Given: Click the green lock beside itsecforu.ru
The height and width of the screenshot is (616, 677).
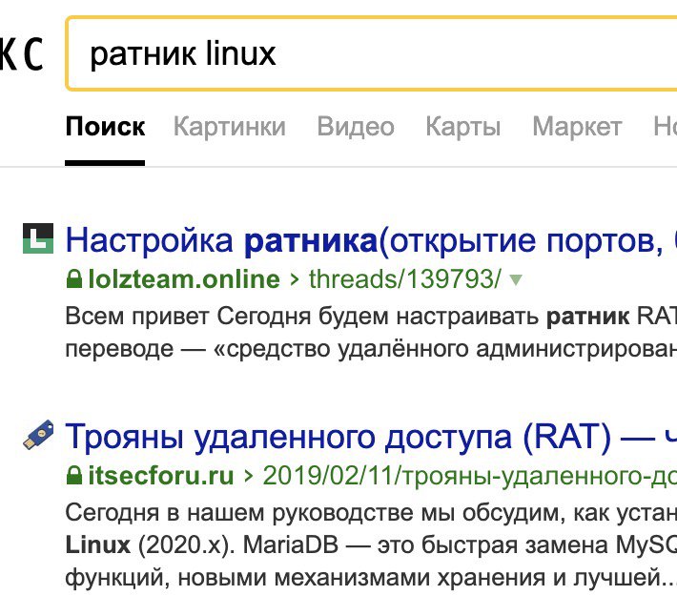Looking at the screenshot, I should pos(73,474).
